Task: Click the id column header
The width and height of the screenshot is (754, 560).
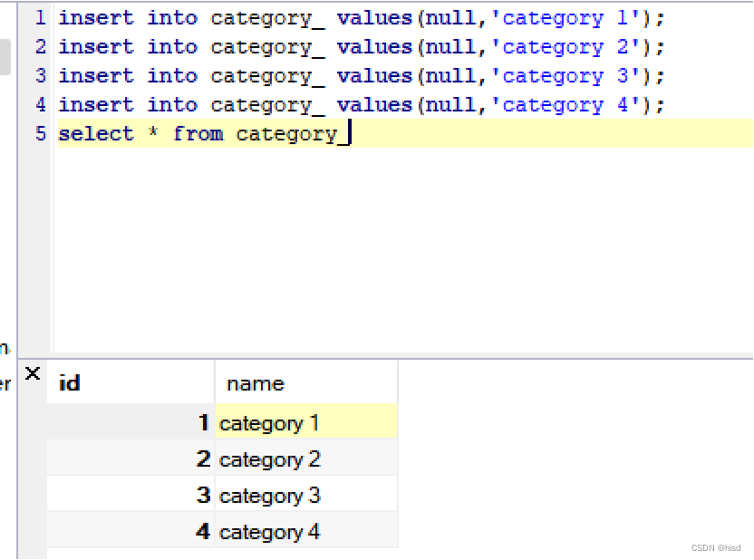Action: pyautogui.click(x=69, y=382)
